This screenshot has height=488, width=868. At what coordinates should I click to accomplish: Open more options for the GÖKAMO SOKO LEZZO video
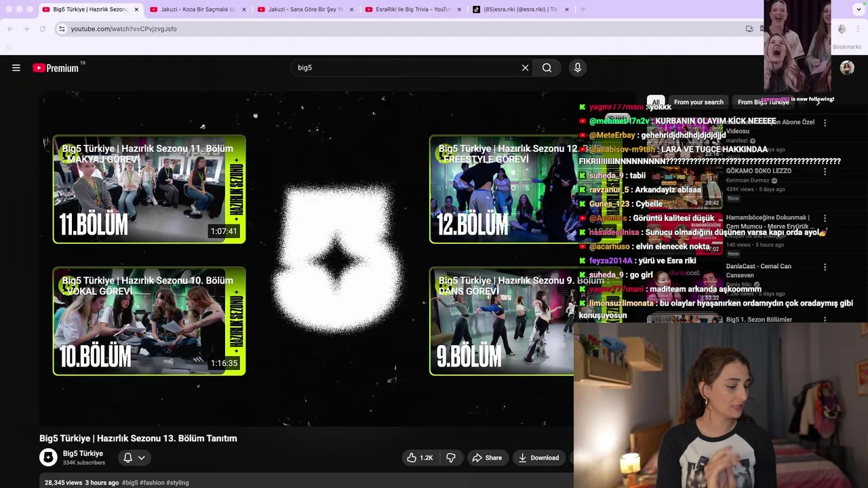point(825,171)
